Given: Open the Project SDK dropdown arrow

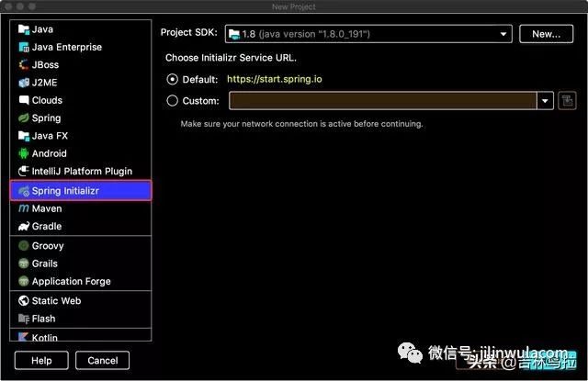Looking at the screenshot, I should (503, 34).
